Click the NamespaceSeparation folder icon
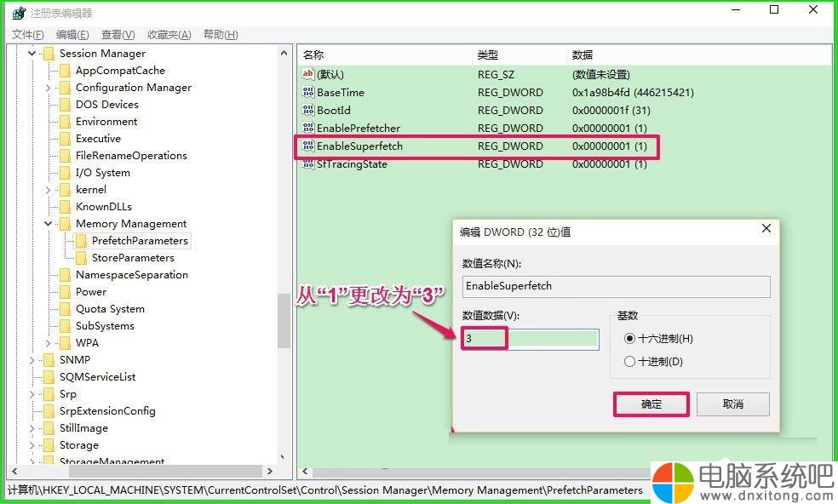Viewport: 838px width, 504px height. [65, 275]
